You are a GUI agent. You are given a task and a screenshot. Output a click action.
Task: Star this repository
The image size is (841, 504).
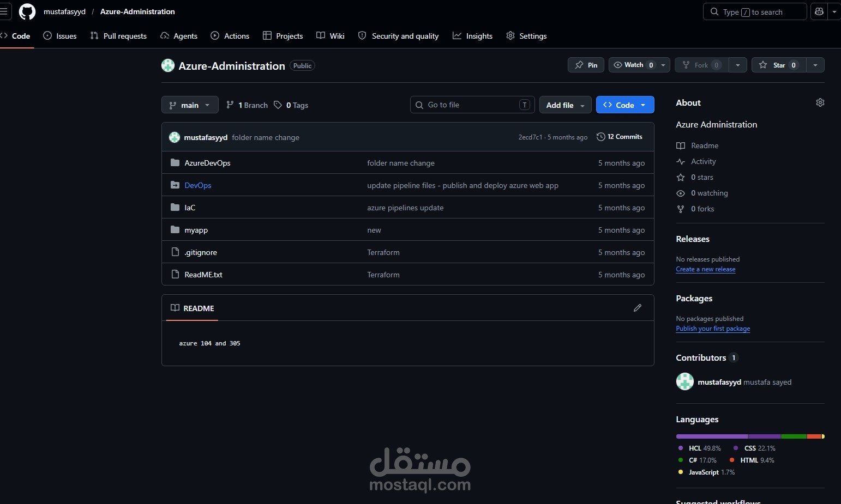(x=779, y=65)
